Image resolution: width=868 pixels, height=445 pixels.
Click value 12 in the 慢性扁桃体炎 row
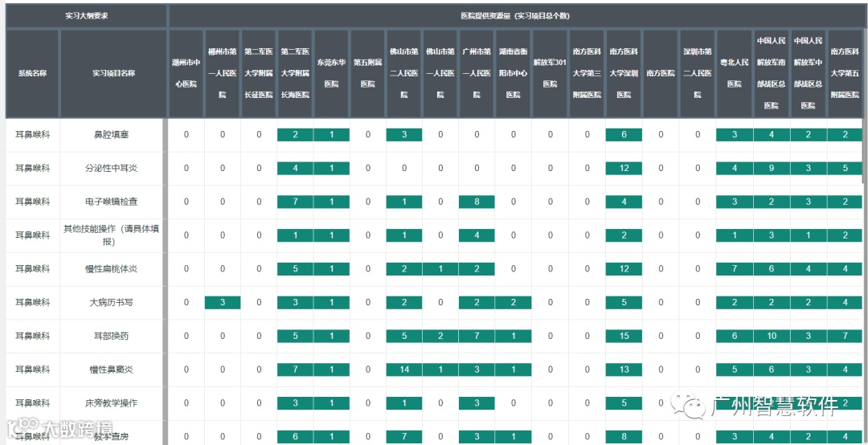(624, 269)
